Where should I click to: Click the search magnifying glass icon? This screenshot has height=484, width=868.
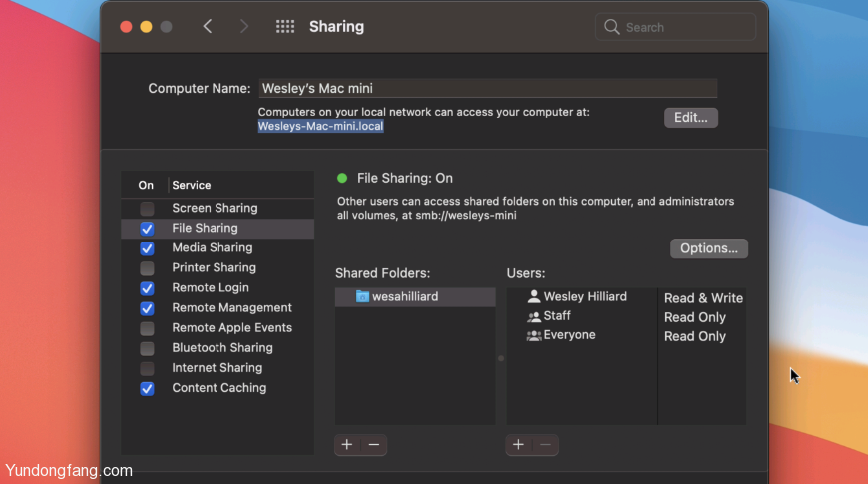click(x=612, y=27)
